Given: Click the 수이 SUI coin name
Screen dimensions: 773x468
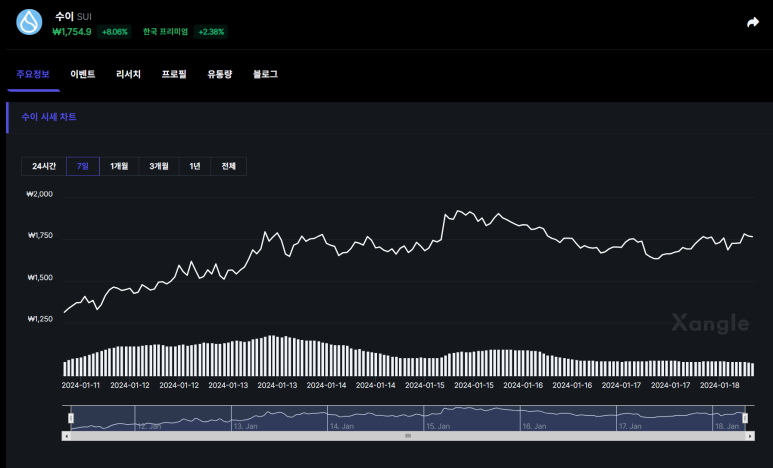Looking at the screenshot, I should pos(73,16).
